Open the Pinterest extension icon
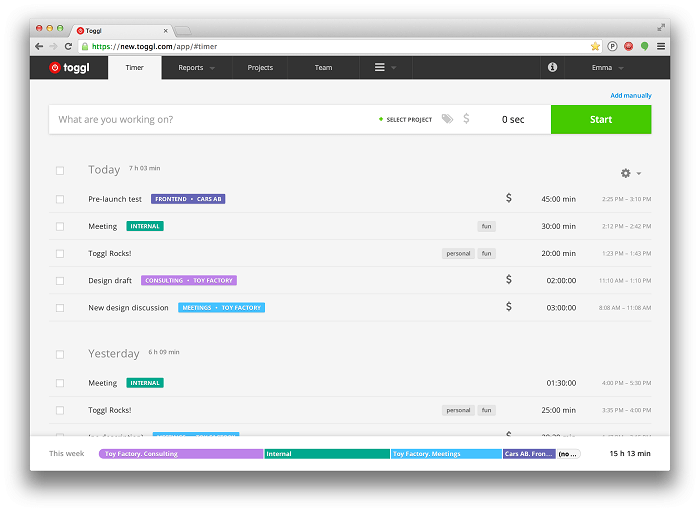The width and height of the screenshot is (700, 512). [612, 46]
